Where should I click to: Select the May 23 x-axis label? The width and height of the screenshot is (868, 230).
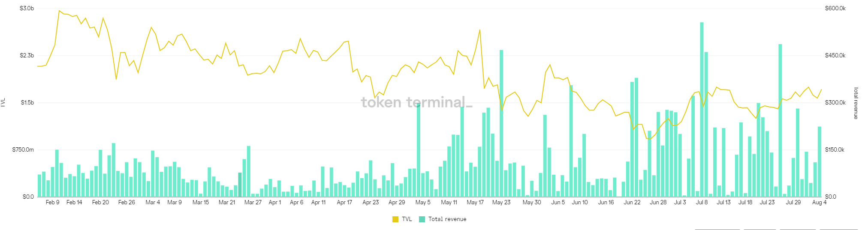coord(501,203)
